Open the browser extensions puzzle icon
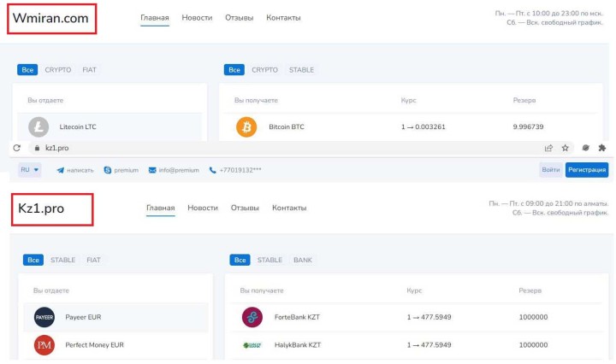Screen dimensions: 616x364 pos(601,148)
